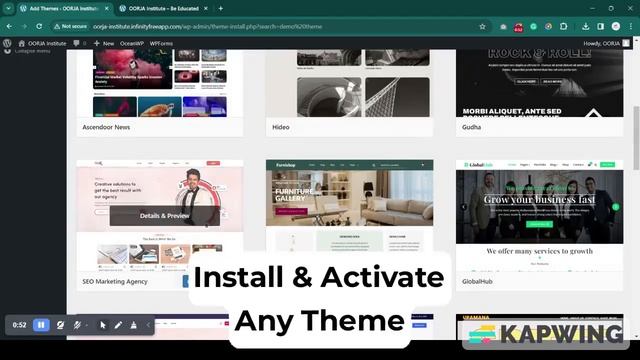
Task: Visit site via OORJA Institute home link
Action: point(42,43)
